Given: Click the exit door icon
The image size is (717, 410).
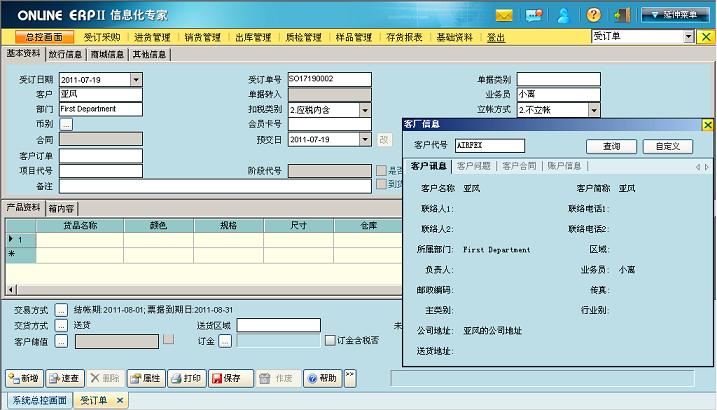Looking at the screenshot, I should pyautogui.click(x=622, y=15).
